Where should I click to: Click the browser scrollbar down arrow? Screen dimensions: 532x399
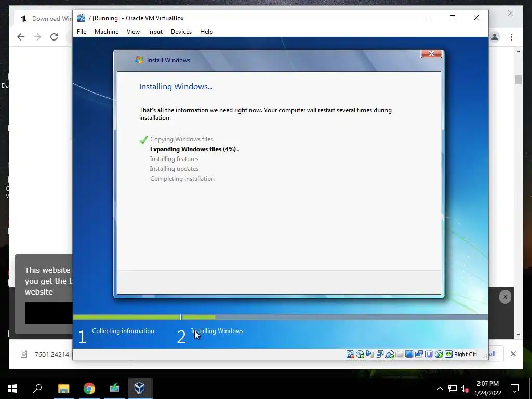pyautogui.click(x=518, y=335)
